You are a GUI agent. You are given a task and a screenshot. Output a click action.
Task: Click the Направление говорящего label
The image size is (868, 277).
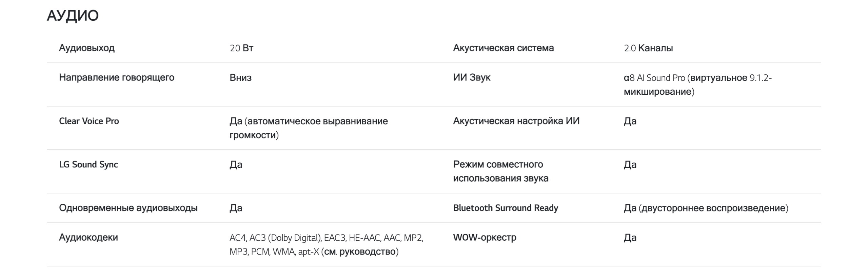(117, 78)
